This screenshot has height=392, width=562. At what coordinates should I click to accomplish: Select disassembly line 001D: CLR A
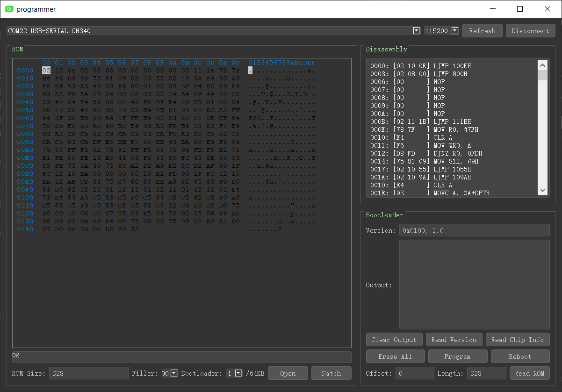[411, 185]
